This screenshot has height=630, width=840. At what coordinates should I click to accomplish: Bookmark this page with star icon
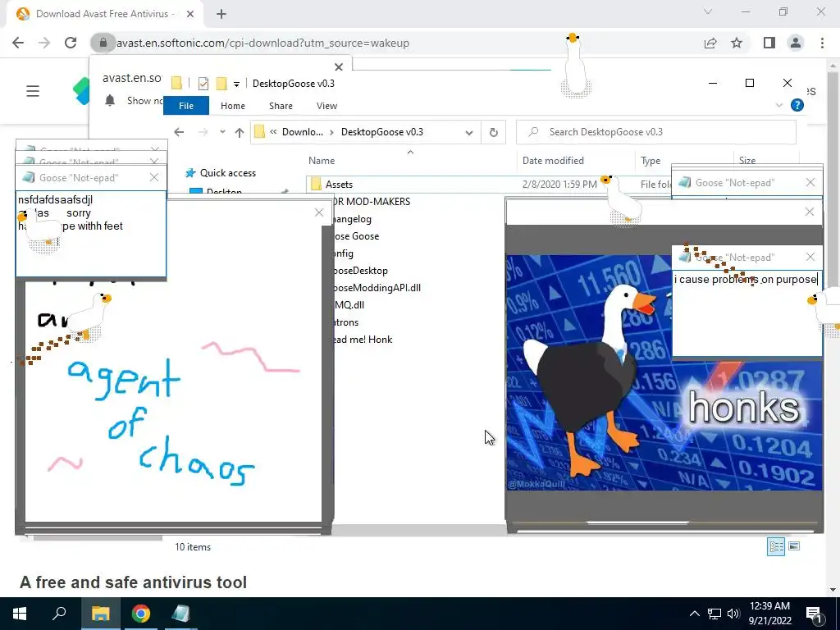click(737, 43)
